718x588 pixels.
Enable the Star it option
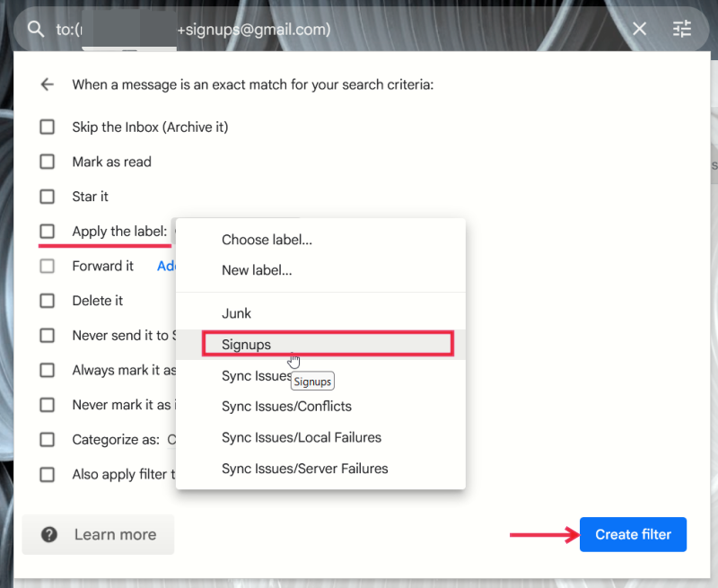tap(47, 197)
